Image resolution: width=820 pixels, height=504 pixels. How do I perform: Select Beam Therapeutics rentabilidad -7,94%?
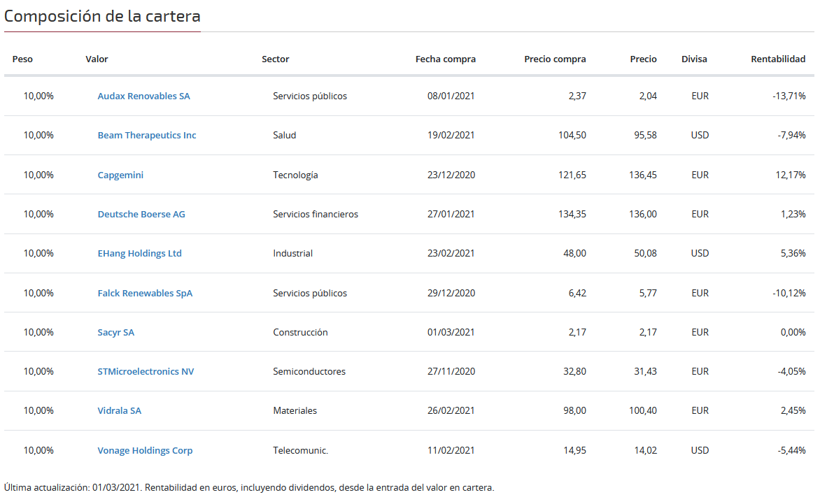tap(792, 136)
